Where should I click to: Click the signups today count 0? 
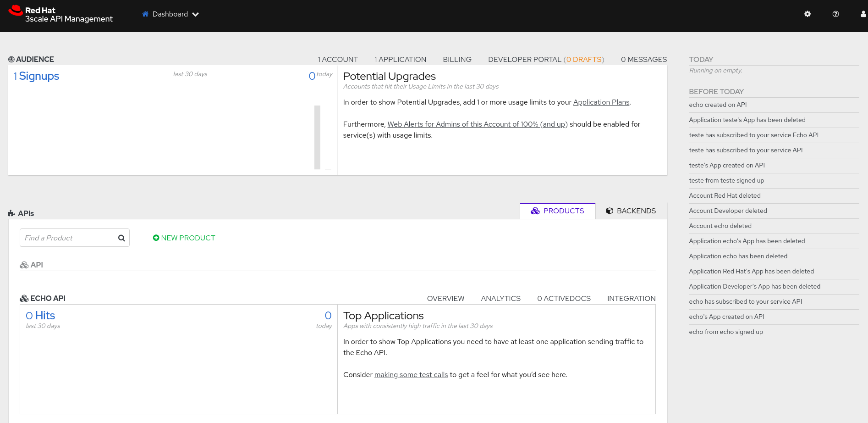312,76
